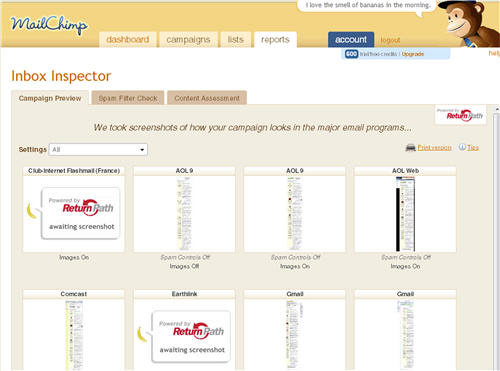Click Images On label under Club-Internet card
Viewport: 500px width, 371px height.
coord(74,257)
